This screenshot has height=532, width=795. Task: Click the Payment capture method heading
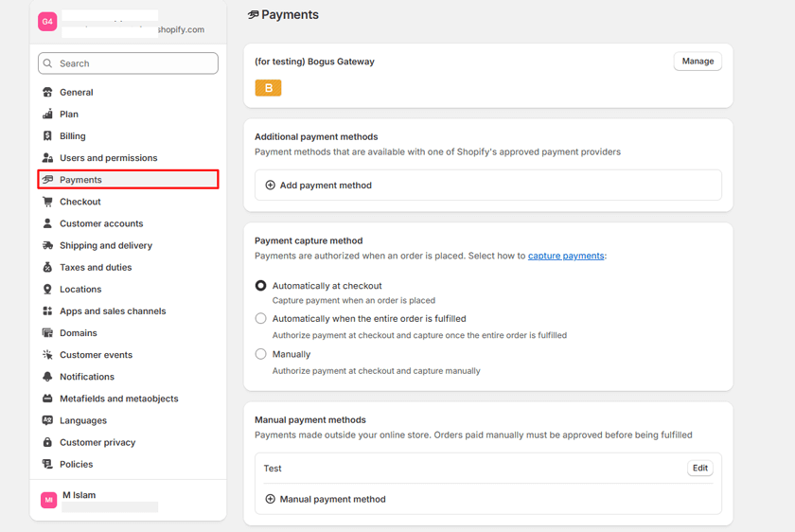[x=309, y=240]
